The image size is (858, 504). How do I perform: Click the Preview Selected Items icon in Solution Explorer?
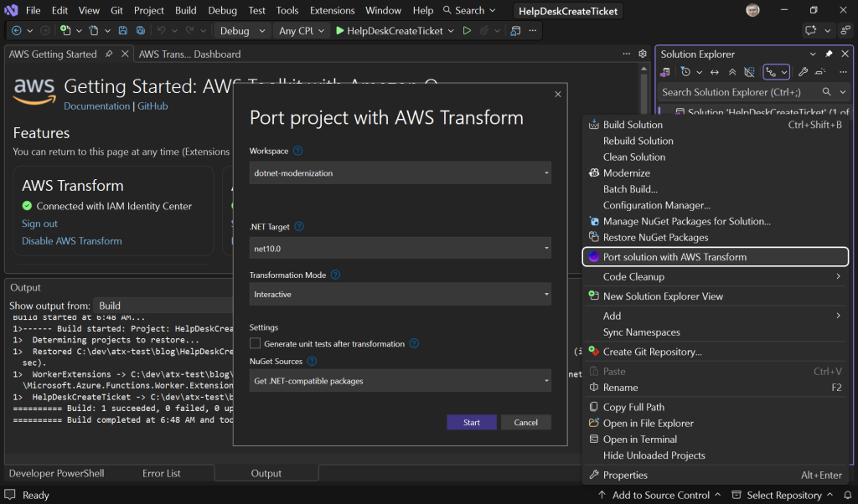tap(820, 72)
